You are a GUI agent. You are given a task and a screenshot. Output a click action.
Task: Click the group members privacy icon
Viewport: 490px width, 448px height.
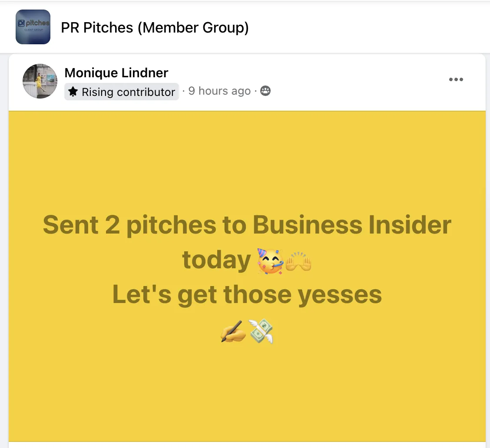click(265, 91)
